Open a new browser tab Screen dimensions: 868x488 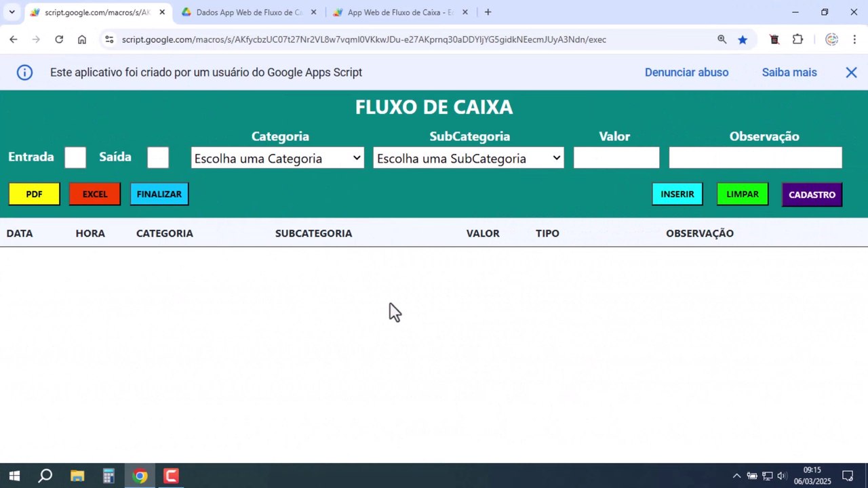click(x=488, y=12)
